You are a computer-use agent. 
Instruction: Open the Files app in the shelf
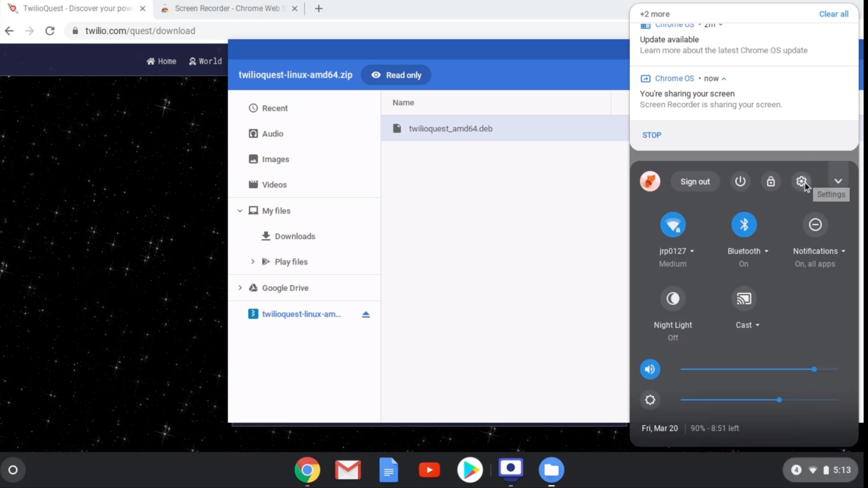click(551, 470)
